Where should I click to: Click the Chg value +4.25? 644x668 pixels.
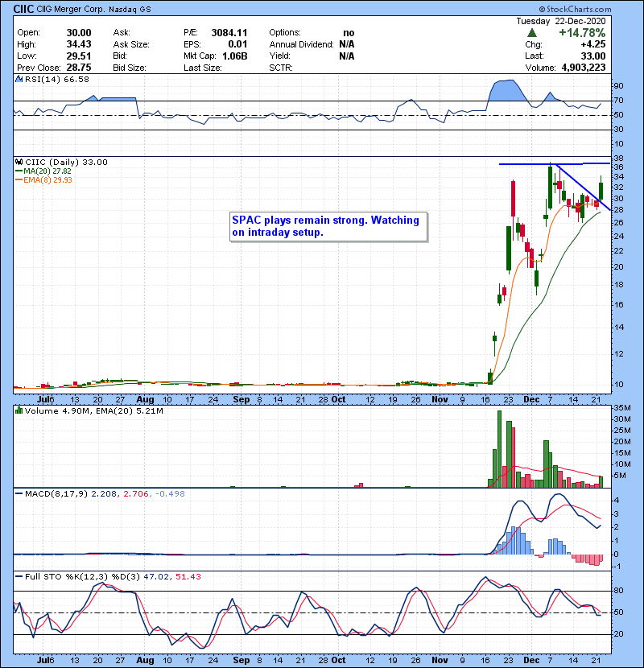[592, 44]
